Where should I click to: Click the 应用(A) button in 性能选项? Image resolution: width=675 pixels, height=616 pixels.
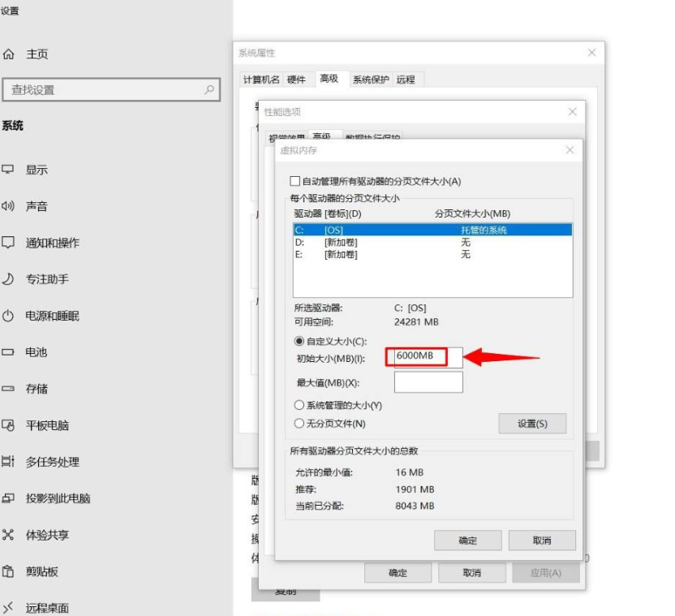[x=546, y=573]
